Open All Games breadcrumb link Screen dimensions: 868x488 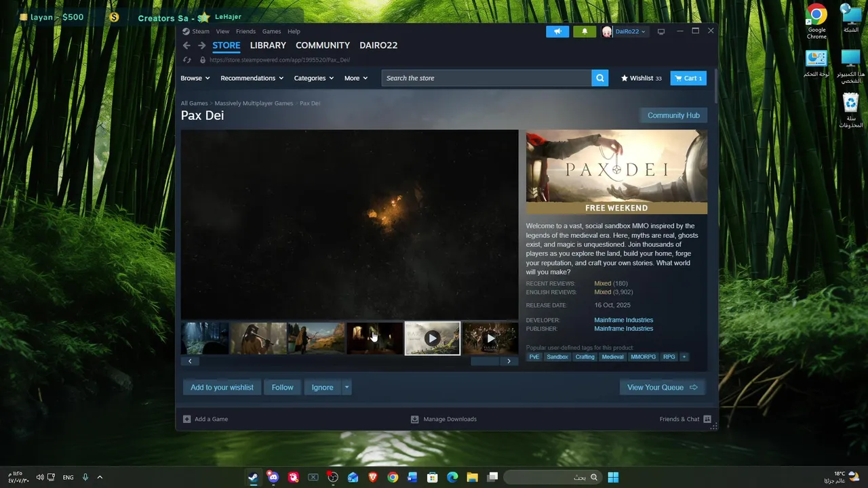click(x=194, y=103)
